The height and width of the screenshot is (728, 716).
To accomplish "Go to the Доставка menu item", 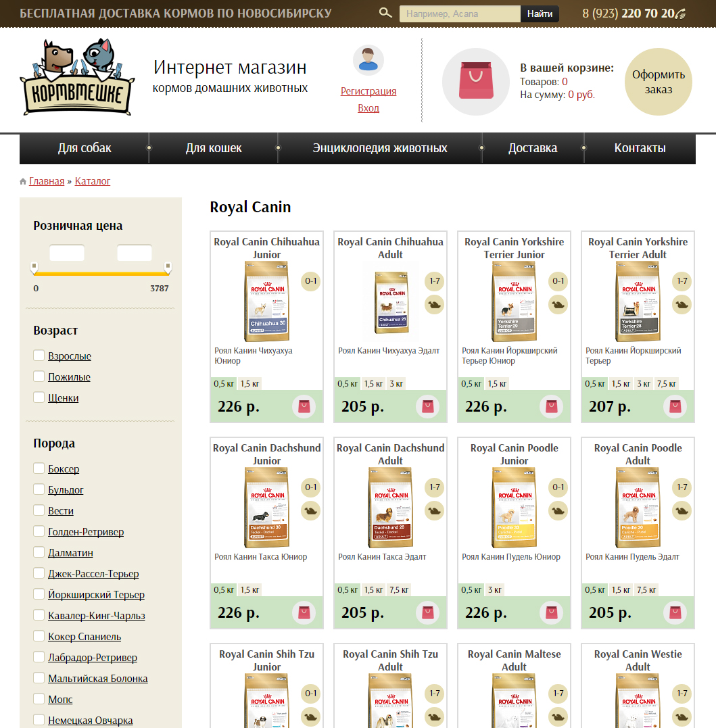I will pyautogui.click(x=533, y=148).
